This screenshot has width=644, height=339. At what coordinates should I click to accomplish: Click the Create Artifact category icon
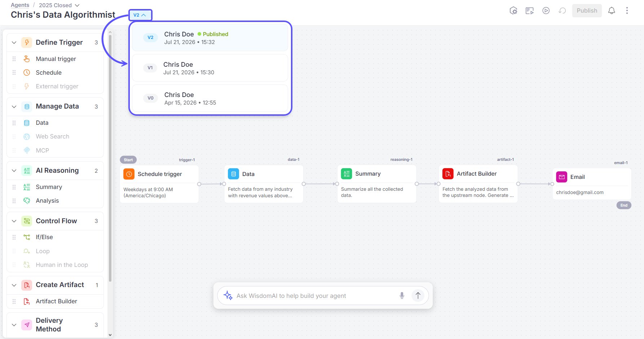pos(27,285)
